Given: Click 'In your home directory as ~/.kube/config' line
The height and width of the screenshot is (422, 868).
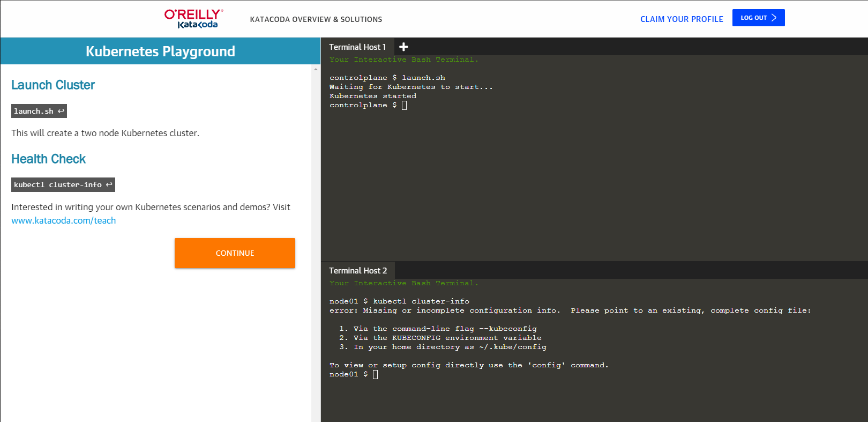Looking at the screenshot, I should click(x=443, y=347).
